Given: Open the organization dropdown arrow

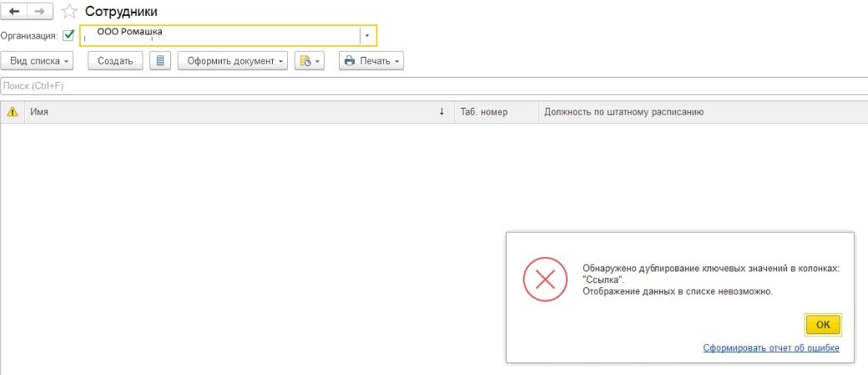Looking at the screenshot, I should pos(367,35).
